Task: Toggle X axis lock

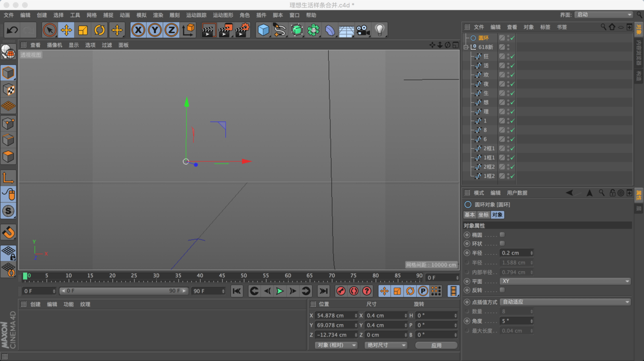Action: pyautogui.click(x=138, y=30)
